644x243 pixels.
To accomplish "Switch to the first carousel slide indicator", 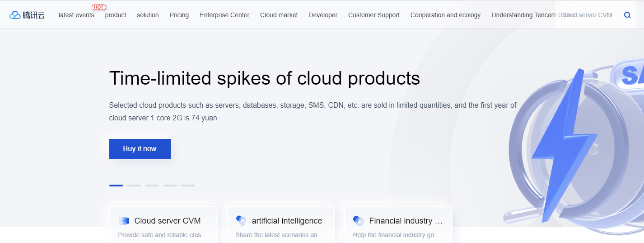I will pyautogui.click(x=116, y=186).
